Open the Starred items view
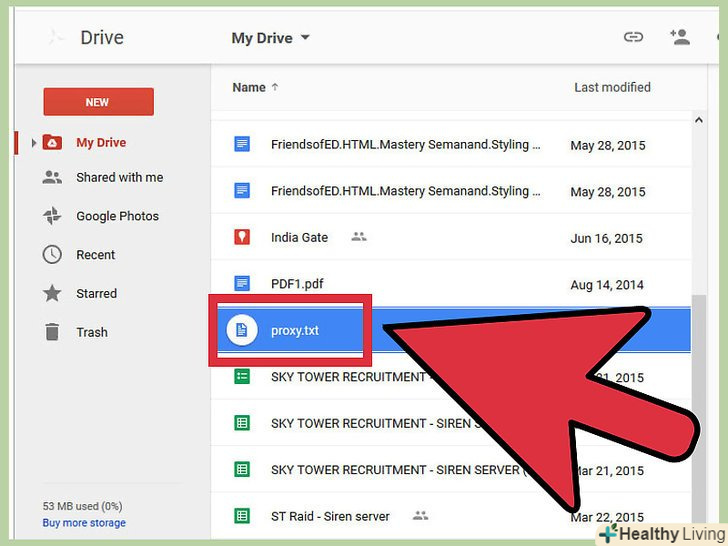The image size is (728, 546). pos(97,293)
